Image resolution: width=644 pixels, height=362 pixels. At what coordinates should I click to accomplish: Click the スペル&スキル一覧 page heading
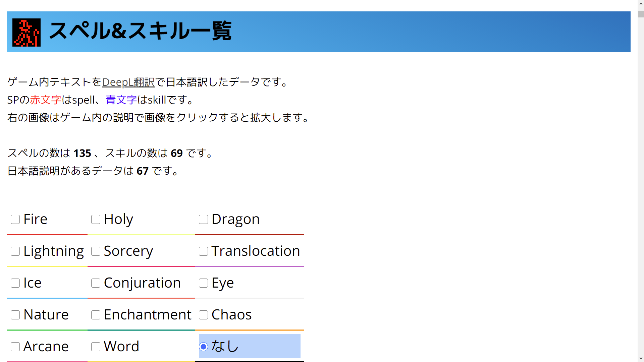[140, 31]
